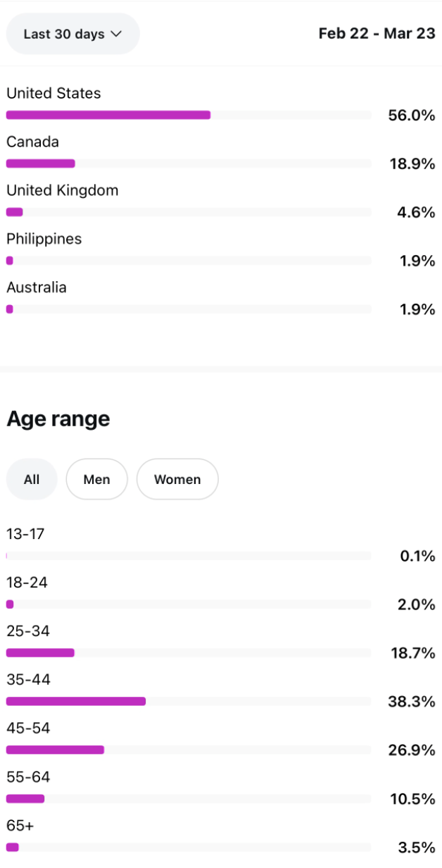Click the 56.0% United States value
This screenshot has height=868, width=442.
coord(412,116)
